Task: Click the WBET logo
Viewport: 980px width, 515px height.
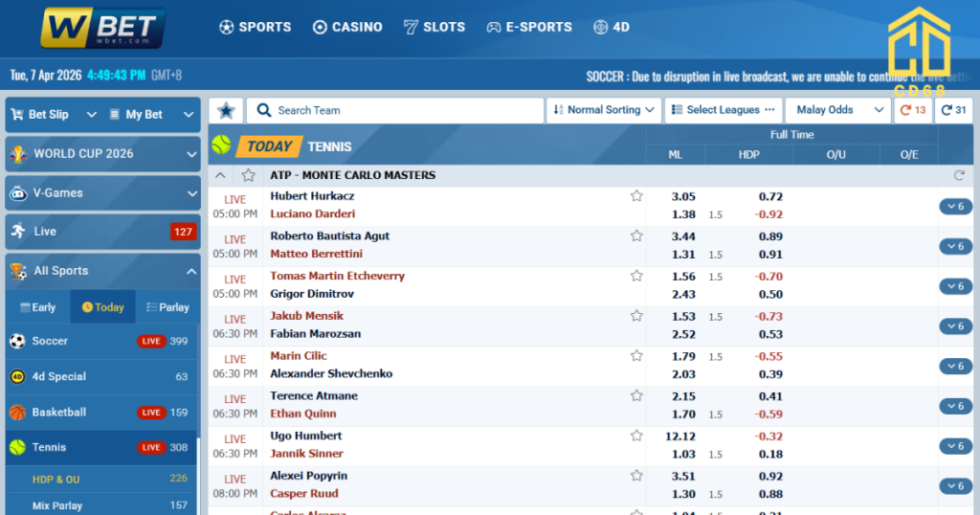Action: click(x=102, y=28)
